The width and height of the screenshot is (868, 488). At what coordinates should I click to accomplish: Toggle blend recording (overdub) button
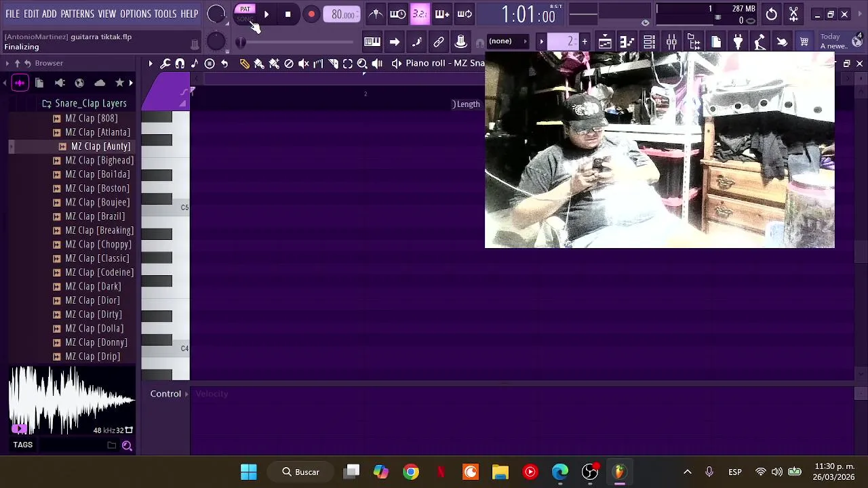[442, 14]
